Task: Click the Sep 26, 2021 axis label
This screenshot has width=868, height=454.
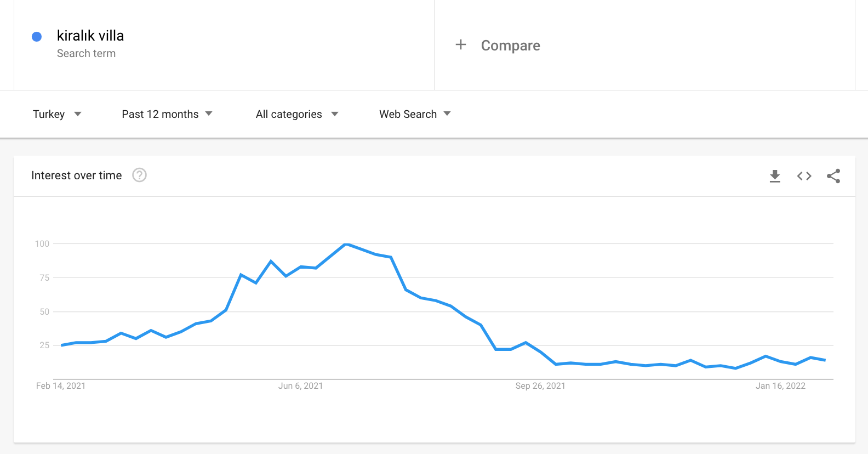Action: [540, 386]
